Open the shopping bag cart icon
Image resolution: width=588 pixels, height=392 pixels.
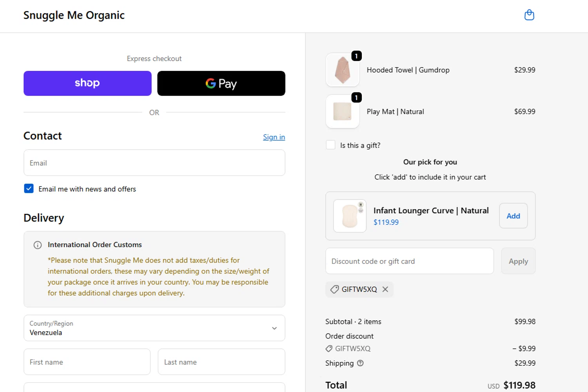coord(529,15)
